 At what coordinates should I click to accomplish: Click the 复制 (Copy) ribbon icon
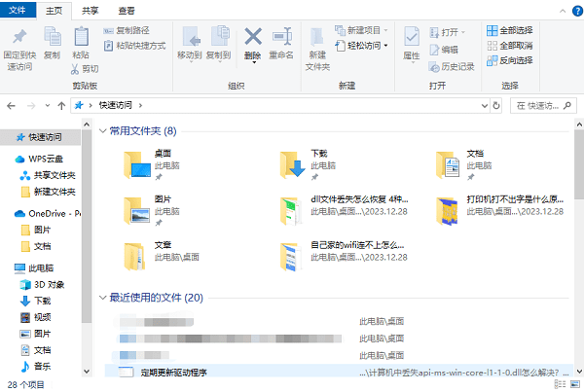click(x=53, y=36)
